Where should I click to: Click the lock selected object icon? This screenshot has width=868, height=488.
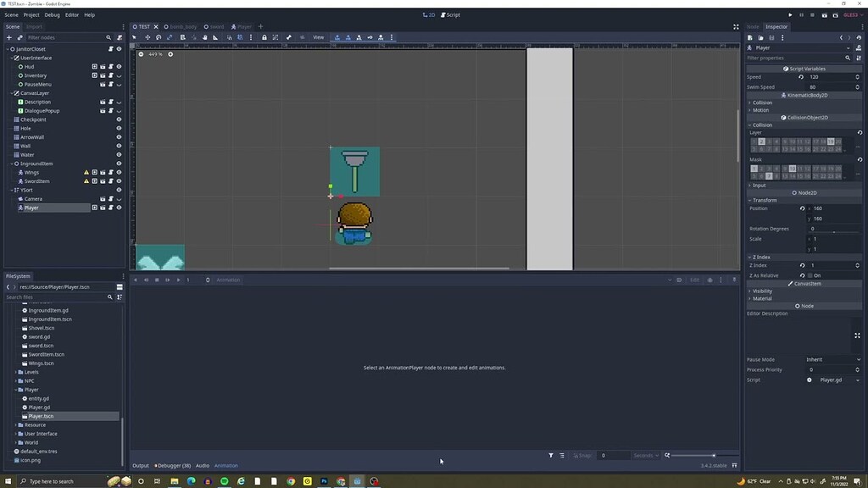[264, 37]
